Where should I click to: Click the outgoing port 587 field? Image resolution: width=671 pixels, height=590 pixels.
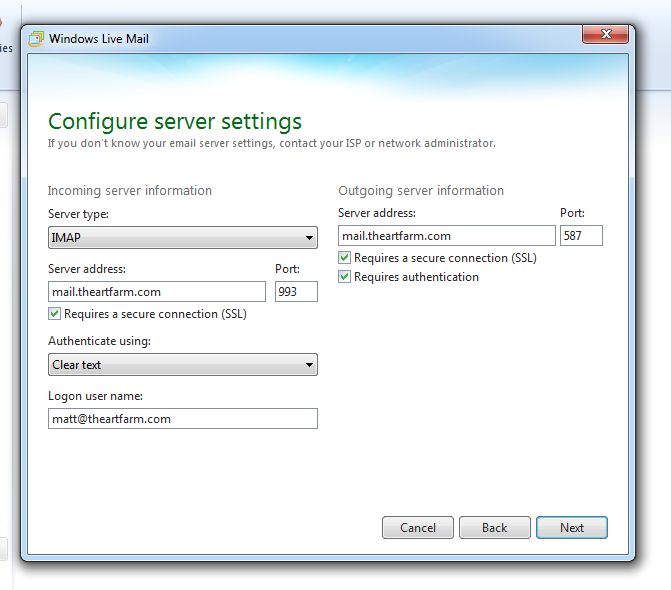click(581, 236)
